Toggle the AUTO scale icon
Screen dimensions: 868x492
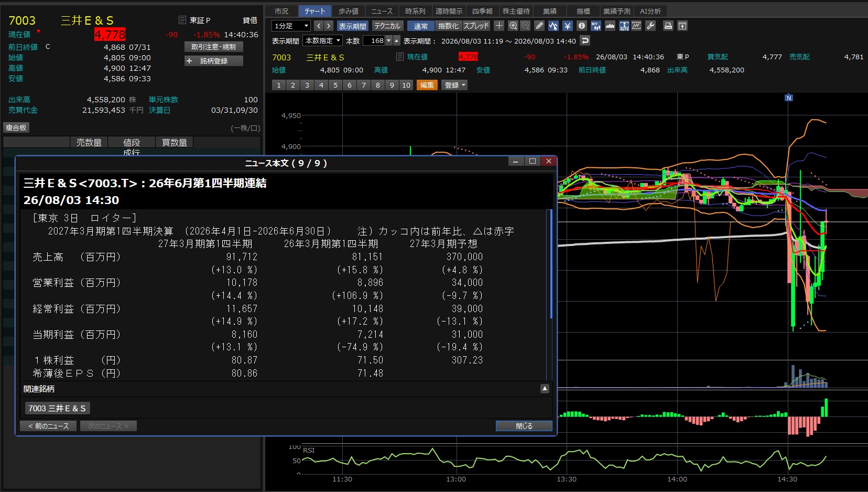(624, 26)
